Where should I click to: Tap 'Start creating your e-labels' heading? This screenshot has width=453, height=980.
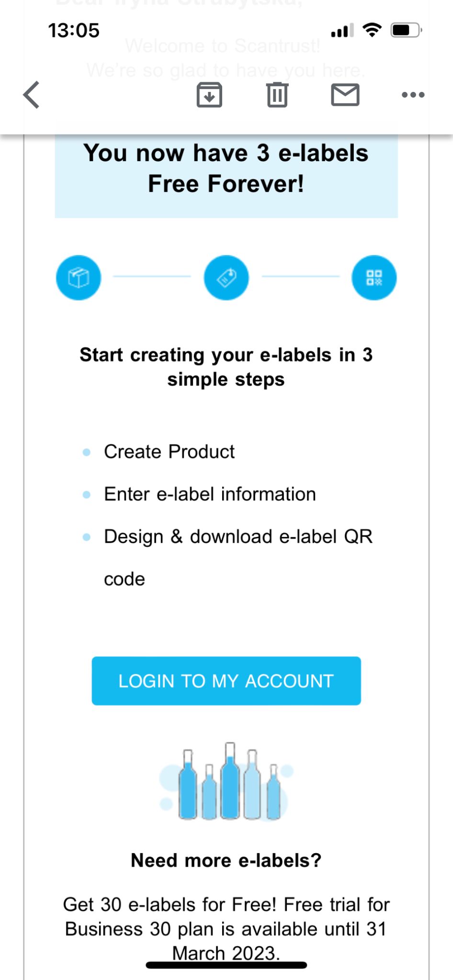click(x=226, y=367)
